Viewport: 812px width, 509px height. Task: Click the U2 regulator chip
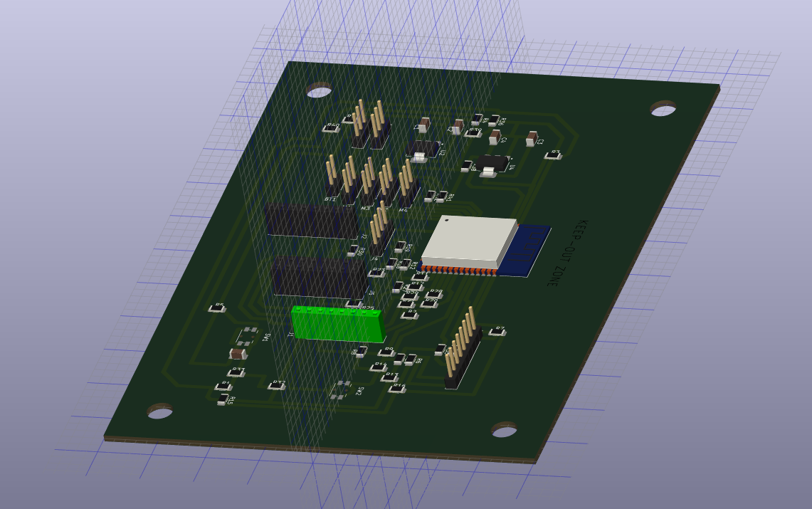[x=423, y=150]
